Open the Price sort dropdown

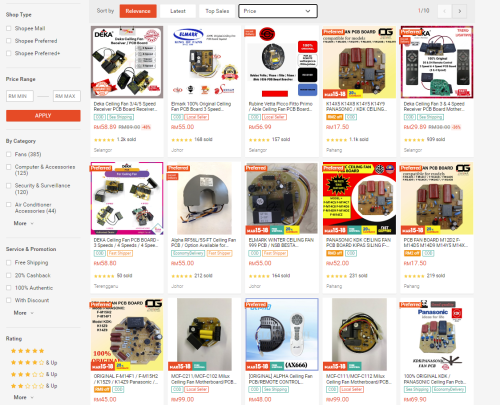point(278,11)
